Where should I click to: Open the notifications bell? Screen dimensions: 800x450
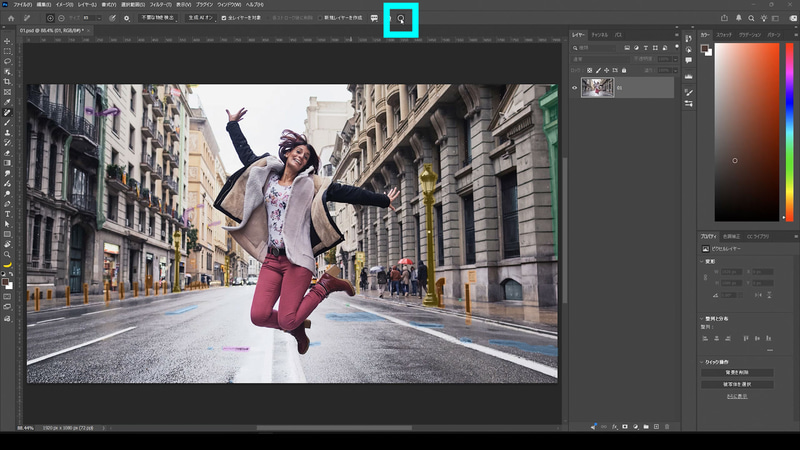pyautogui.click(x=738, y=18)
